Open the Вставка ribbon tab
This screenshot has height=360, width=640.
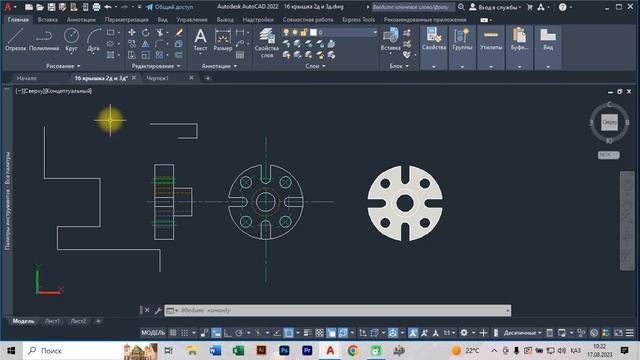47,20
